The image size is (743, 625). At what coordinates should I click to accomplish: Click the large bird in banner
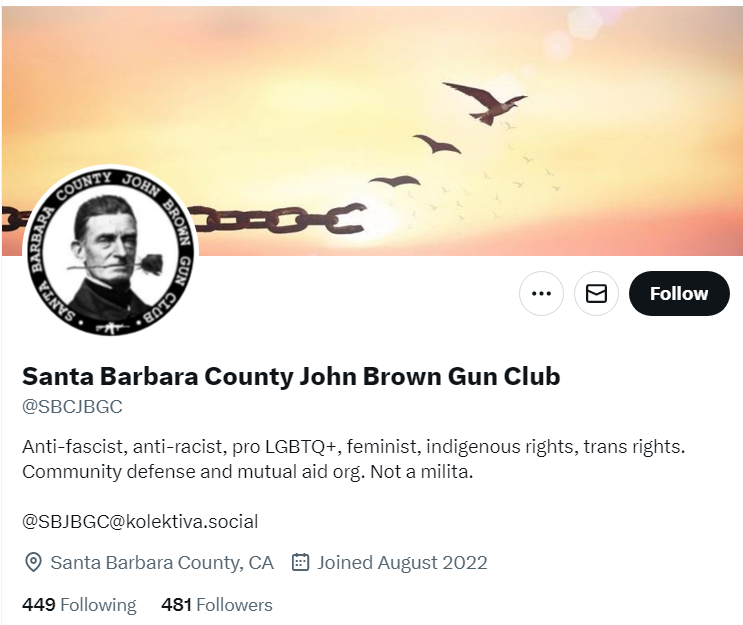(x=485, y=103)
